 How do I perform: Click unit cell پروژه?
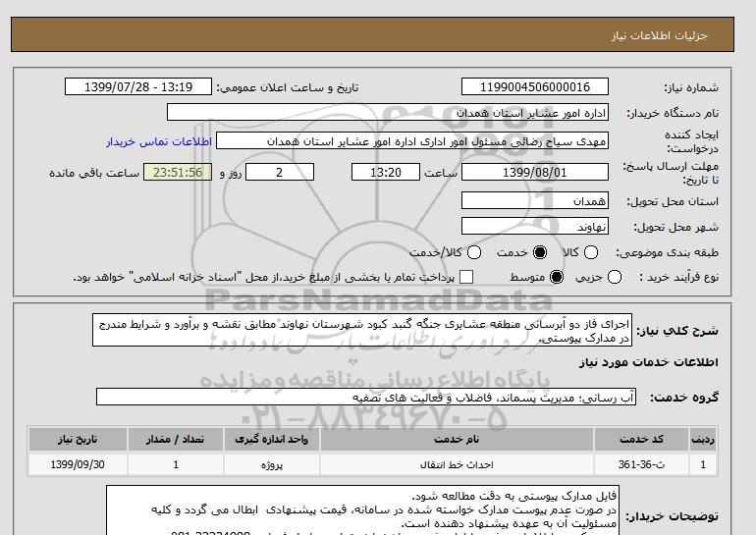tap(271, 464)
